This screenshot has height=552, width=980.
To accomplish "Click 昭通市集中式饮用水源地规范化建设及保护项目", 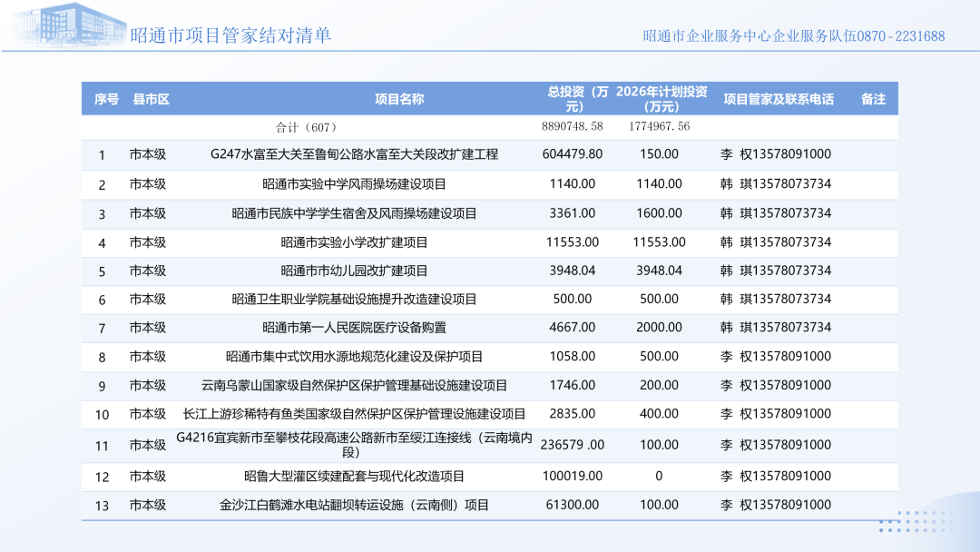I will point(355,357).
